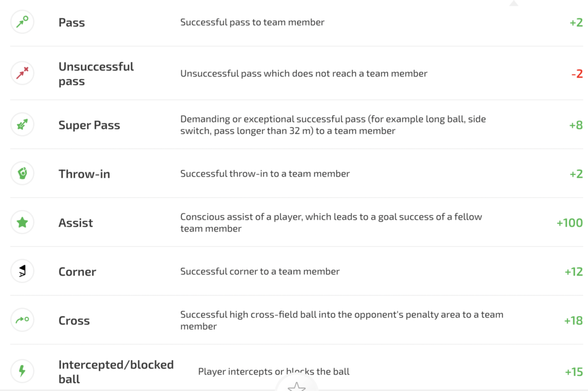Click the Super Pass double-arrow icon
Screen dimensions: 588x391
point(22,125)
